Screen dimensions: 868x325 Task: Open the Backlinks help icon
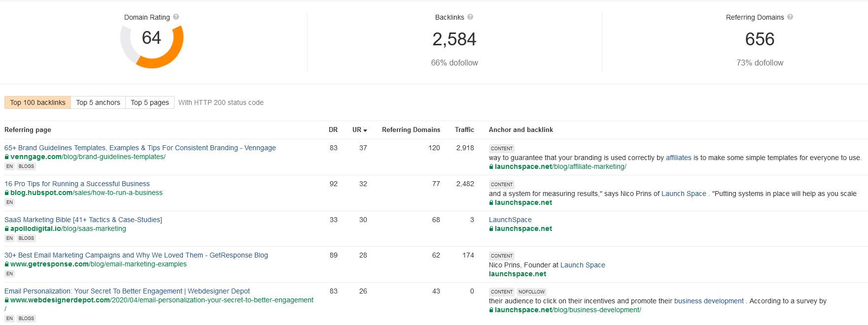[470, 17]
